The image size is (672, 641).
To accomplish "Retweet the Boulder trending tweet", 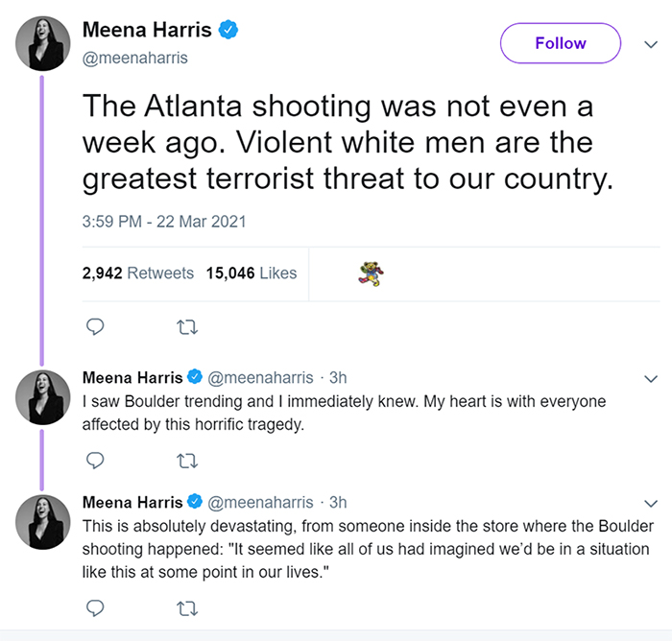I will (x=186, y=461).
